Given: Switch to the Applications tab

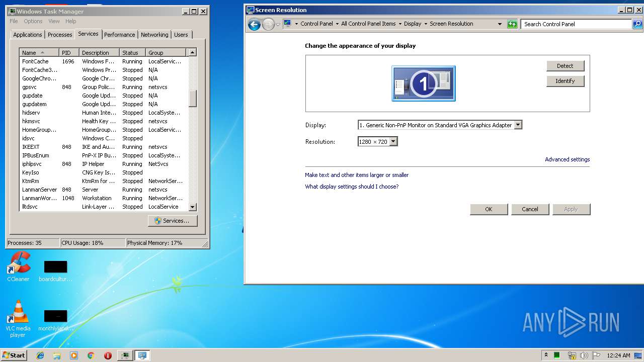Looking at the screenshot, I should click(x=27, y=35).
